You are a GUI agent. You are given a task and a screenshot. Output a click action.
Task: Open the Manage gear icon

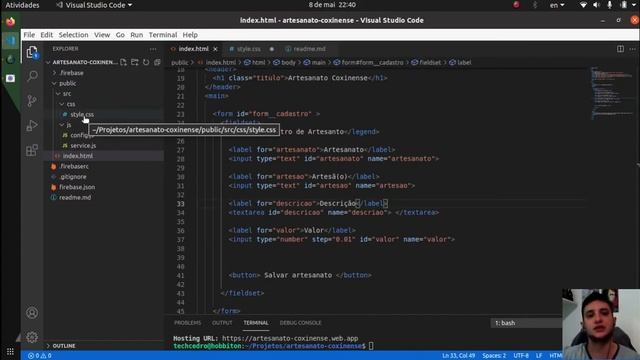(x=32, y=337)
